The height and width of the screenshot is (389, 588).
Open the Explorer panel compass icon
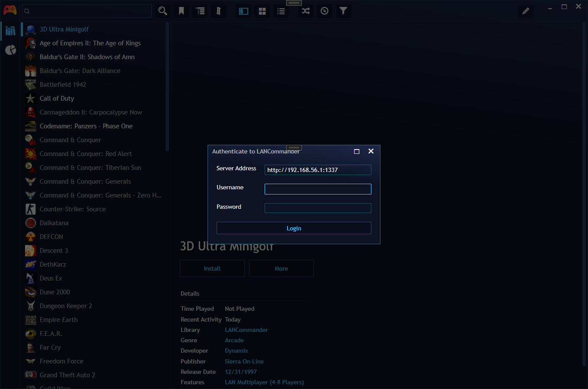325,11
